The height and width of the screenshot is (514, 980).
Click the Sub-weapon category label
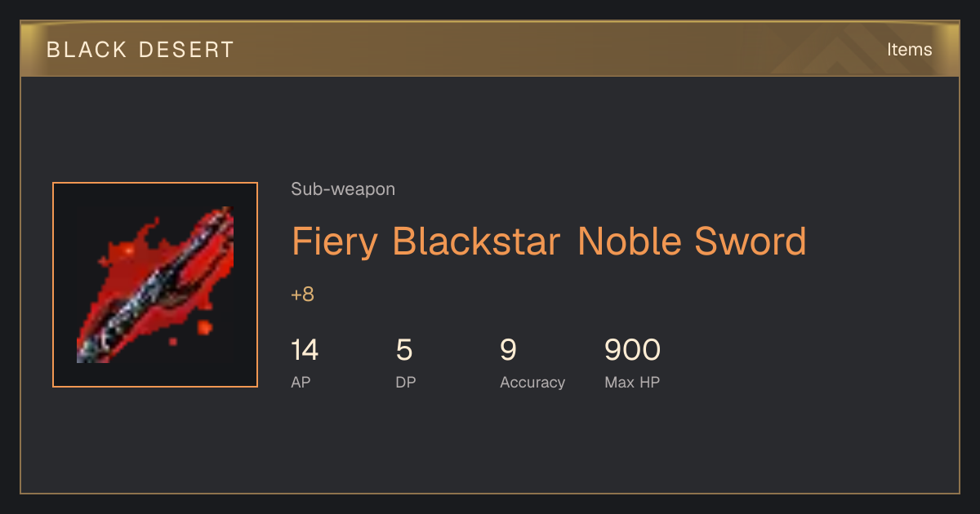(x=343, y=189)
